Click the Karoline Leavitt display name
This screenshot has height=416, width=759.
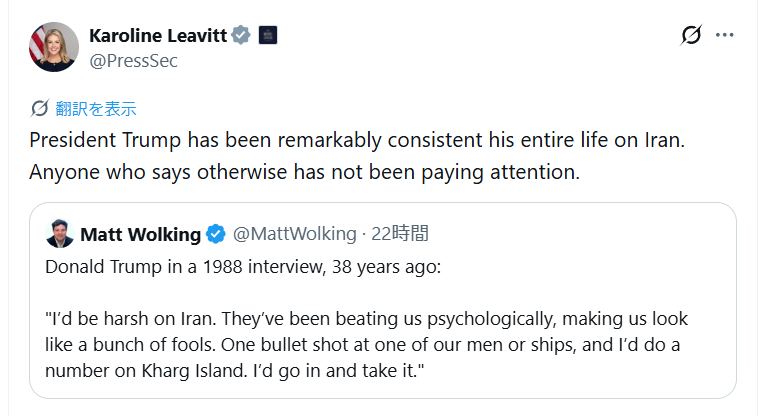157,36
